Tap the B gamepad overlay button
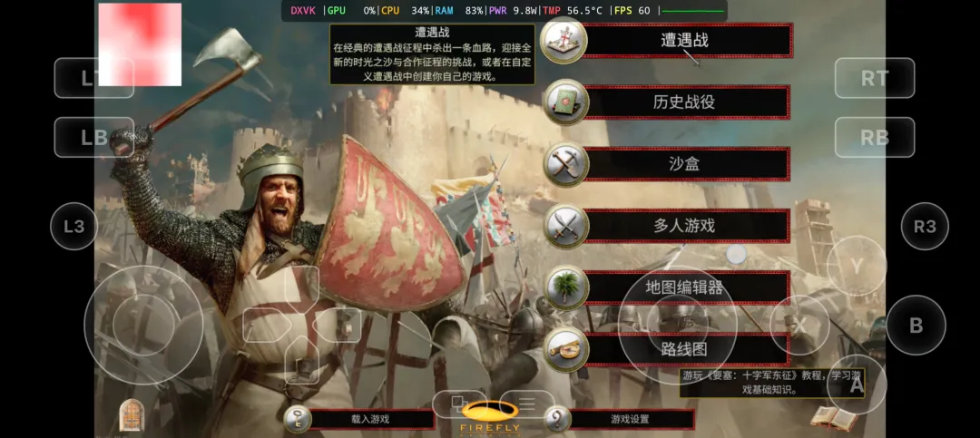The image size is (980, 438). 916,325
